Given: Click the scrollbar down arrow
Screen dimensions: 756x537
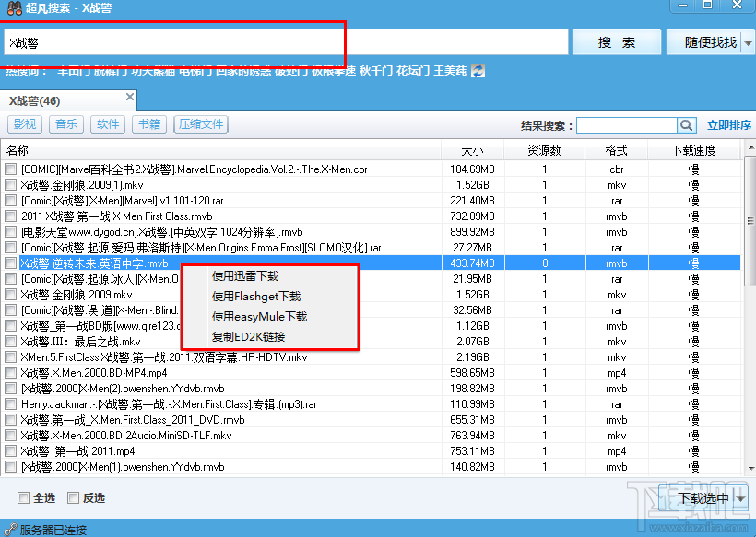Looking at the screenshot, I should coord(750,468).
